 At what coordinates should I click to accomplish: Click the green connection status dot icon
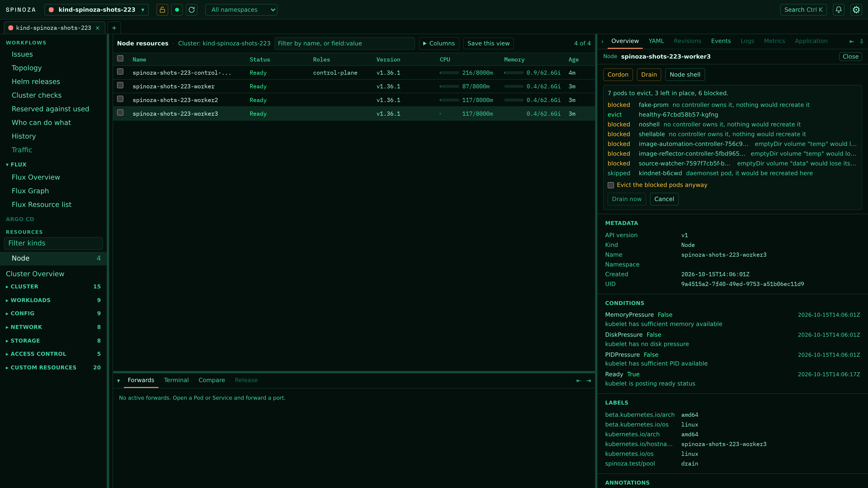click(177, 10)
